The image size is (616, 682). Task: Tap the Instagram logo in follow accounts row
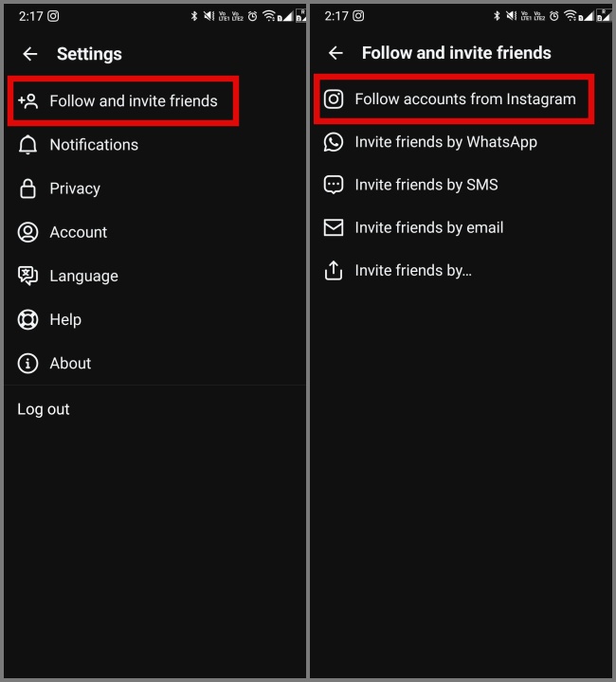tap(334, 99)
